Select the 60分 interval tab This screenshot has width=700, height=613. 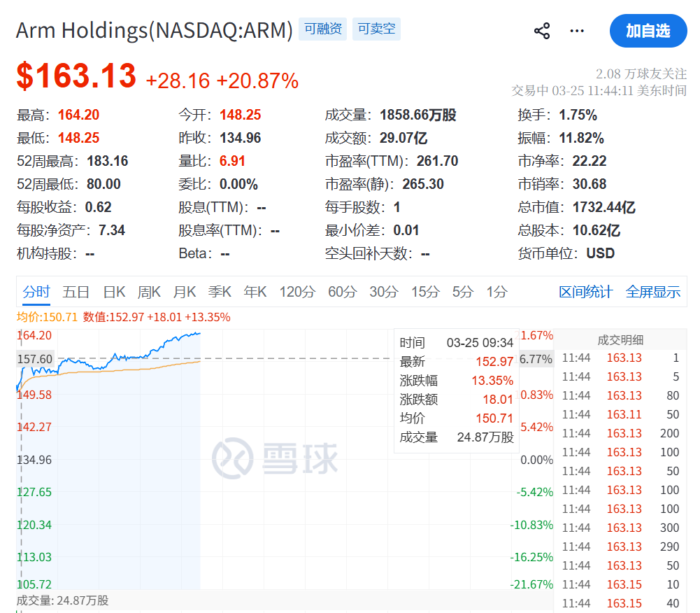tap(341, 292)
